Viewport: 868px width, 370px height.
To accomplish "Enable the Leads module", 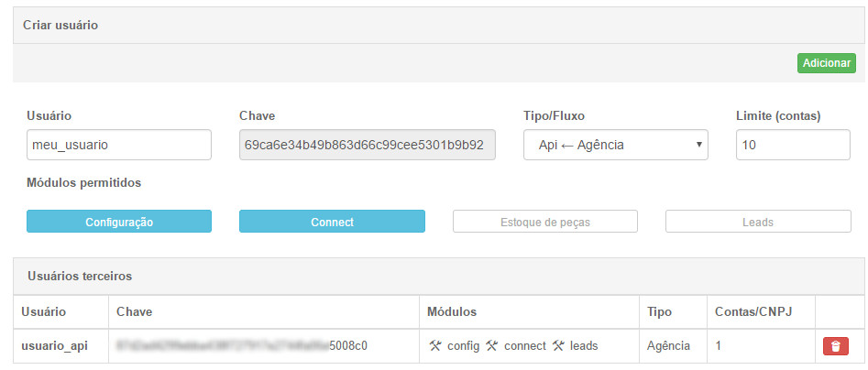I will pos(758,222).
